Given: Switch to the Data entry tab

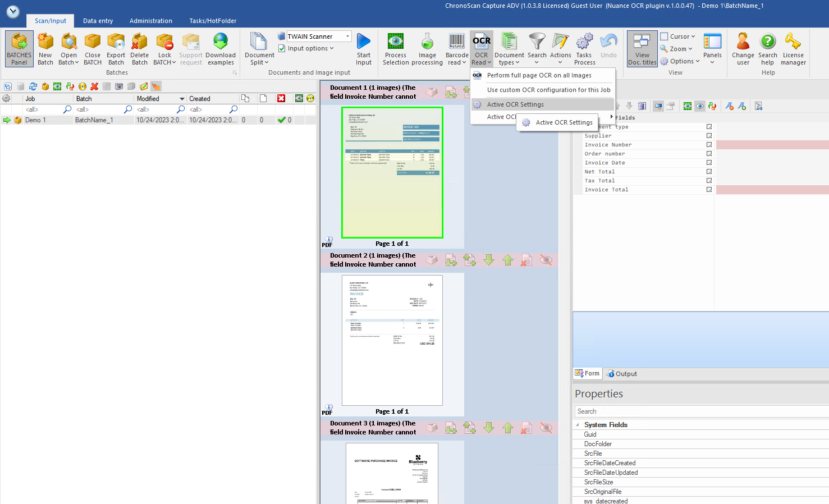Looking at the screenshot, I should pos(98,21).
